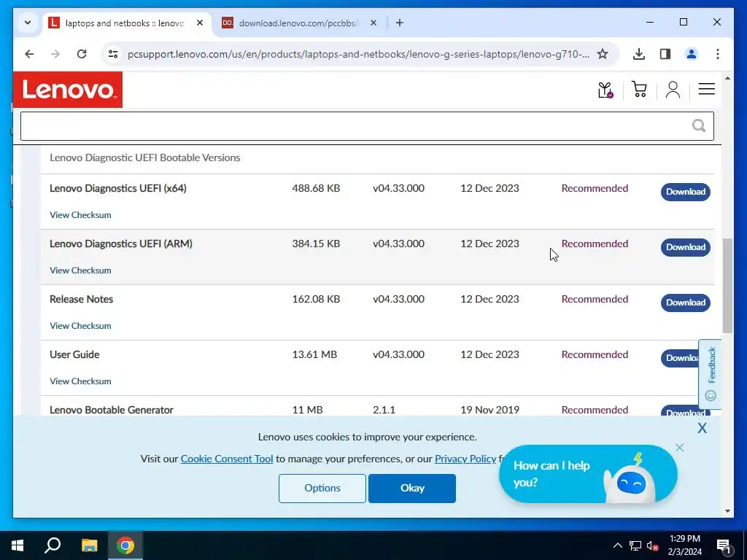Reload the Lenovo support page
Image resolution: width=747 pixels, height=560 pixels.
tap(82, 54)
